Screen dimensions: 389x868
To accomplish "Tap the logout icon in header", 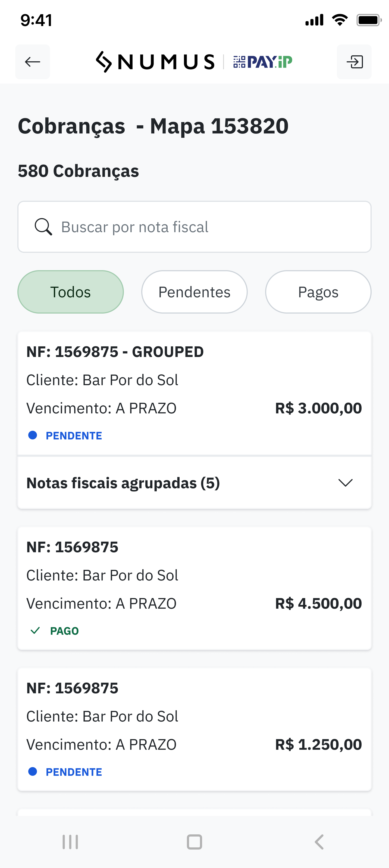I will coord(354,62).
